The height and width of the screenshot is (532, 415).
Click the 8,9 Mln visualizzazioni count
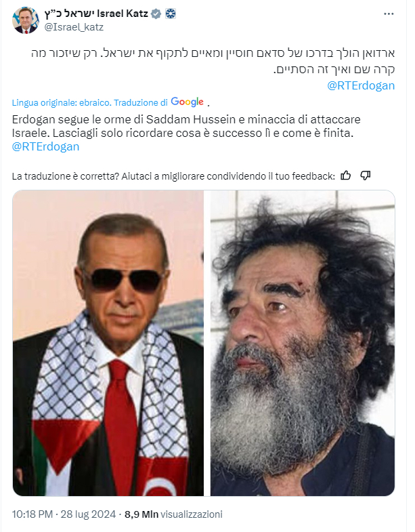[173, 514]
